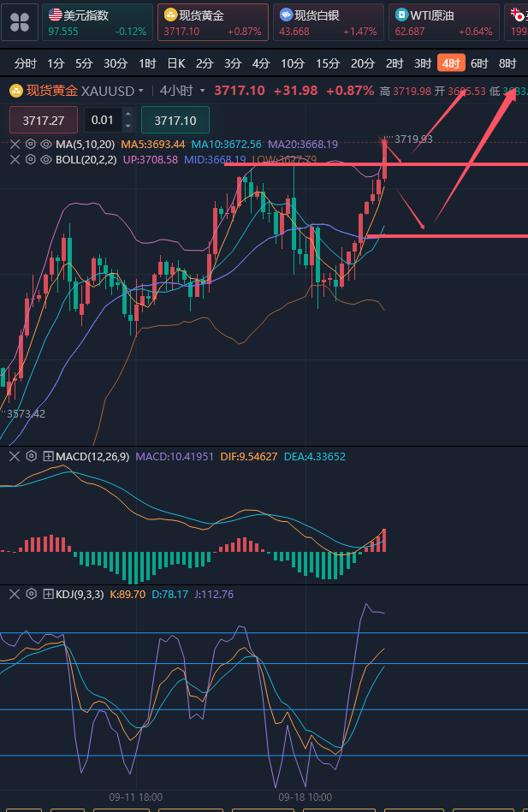Screen dimensions: 528x812
Task: Open the 4小时 interval dropdown
Action: tap(182, 92)
